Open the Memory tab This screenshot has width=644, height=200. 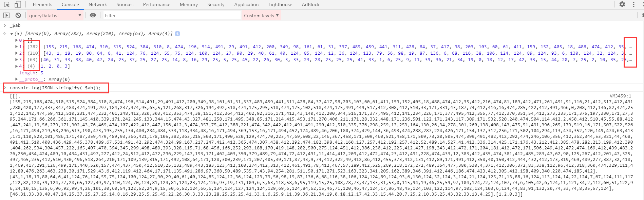189,4
